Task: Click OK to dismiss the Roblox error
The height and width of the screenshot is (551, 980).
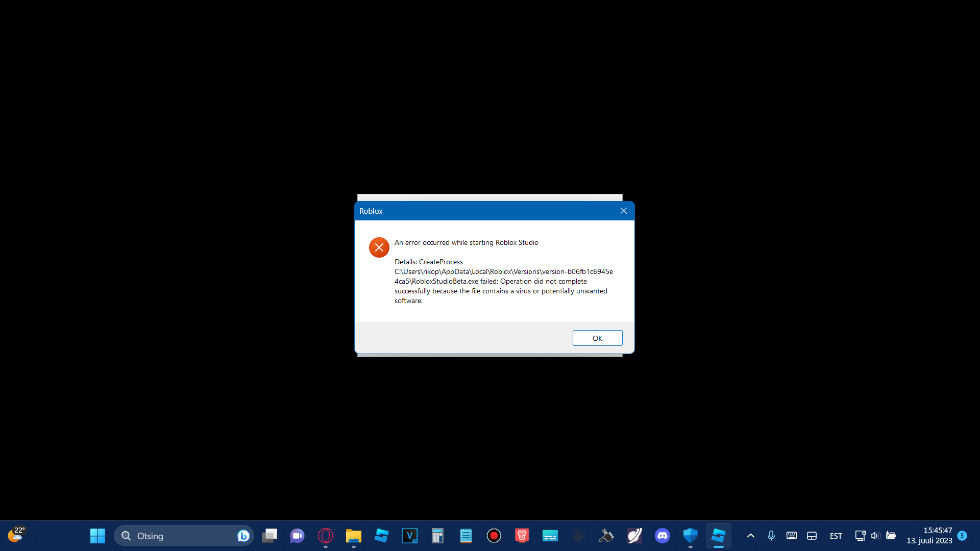Action: (597, 338)
